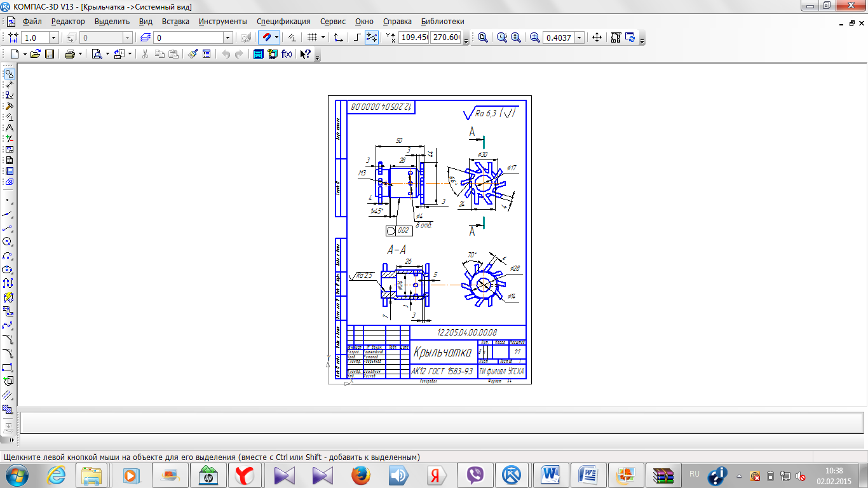Open Firefox from the Windows taskbar
The width and height of the screenshot is (868, 488).
point(360,475)
